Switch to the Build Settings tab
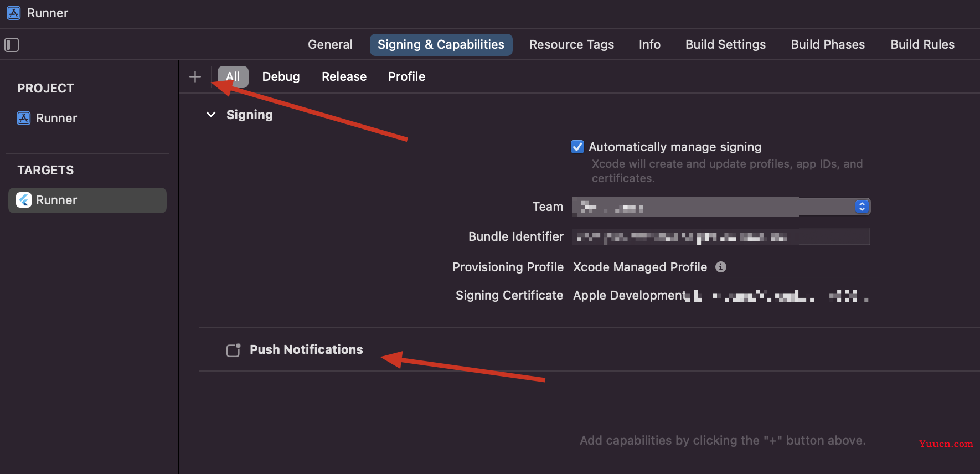The image size is (980, 474). [725, 44]
